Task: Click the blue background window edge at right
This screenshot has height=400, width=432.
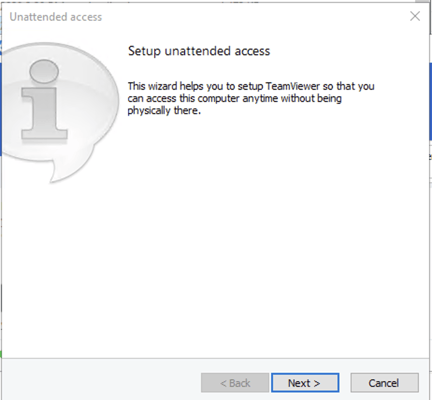Action: 431,100
